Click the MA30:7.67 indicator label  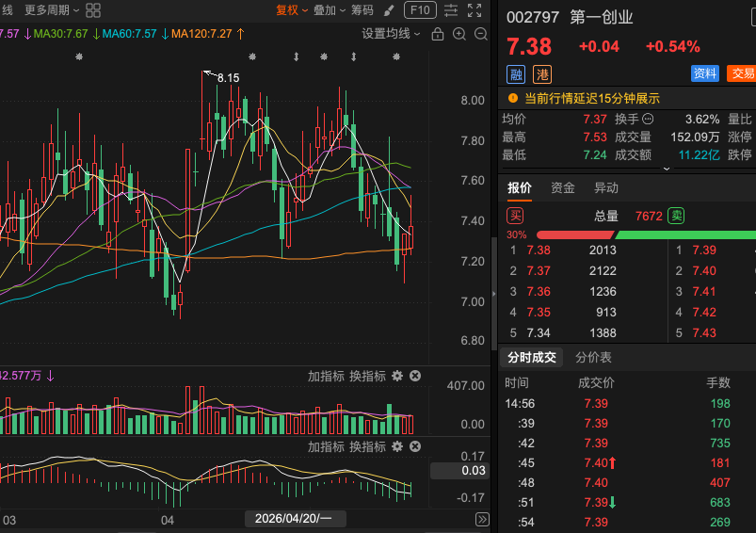coord(60,34)
